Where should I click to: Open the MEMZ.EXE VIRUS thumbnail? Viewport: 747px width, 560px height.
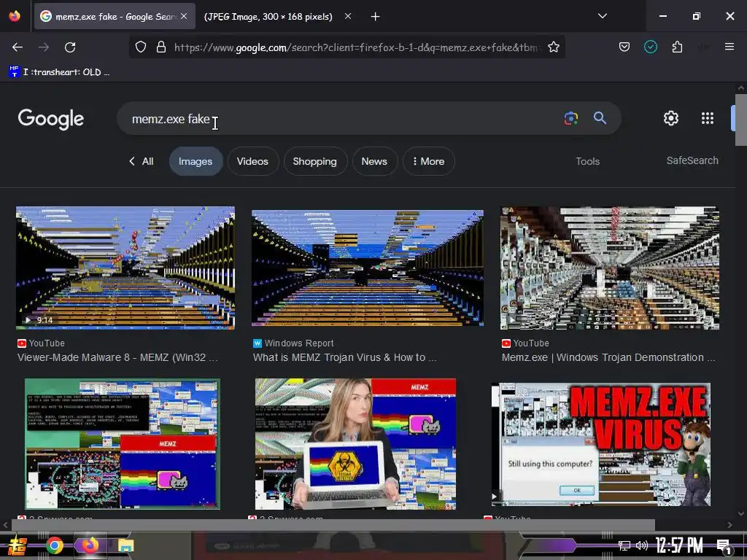(601, 444)
